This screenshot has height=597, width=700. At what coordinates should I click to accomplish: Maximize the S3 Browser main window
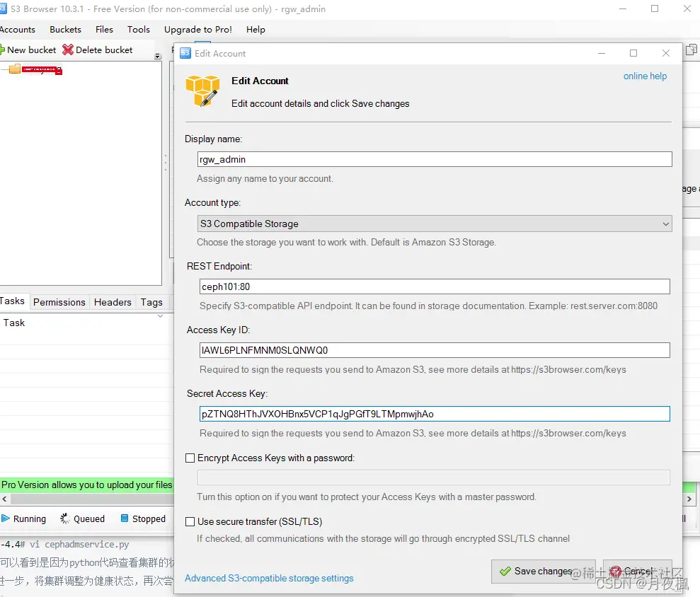[655, 9]
